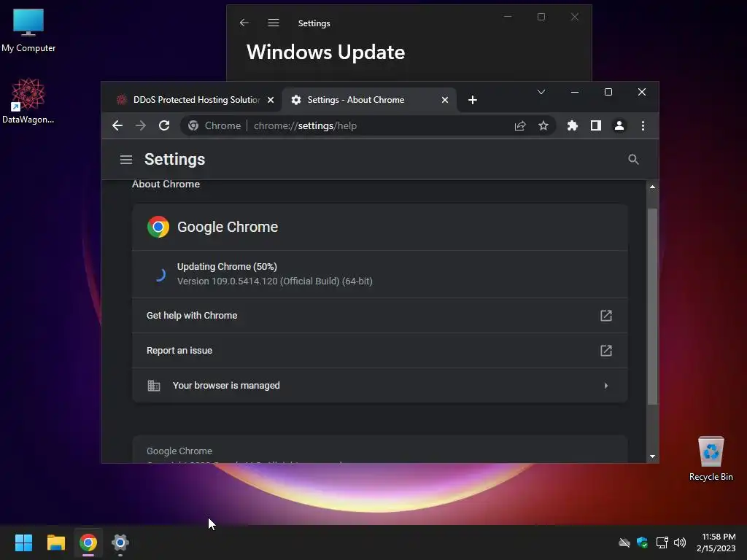Click Settings gear in taskbar
Image resolution: width=747 pixels, height=560 pixels.
pos(120,542)
